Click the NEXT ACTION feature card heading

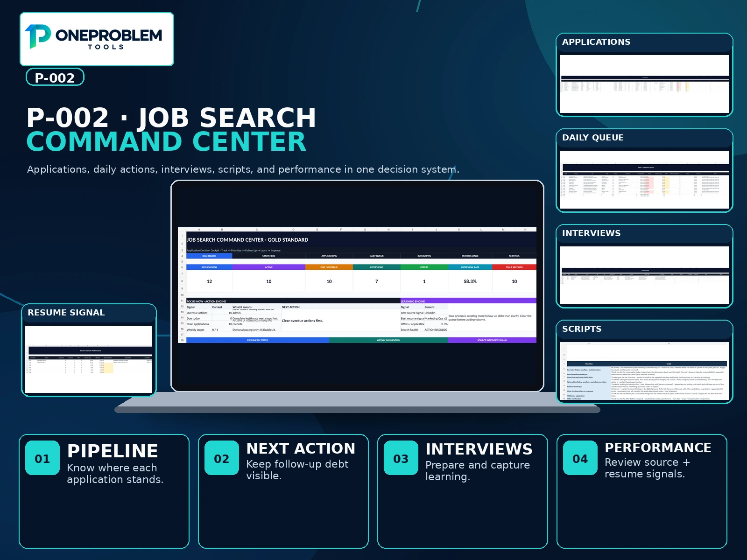pyautogui.click(x=301, y=448)
